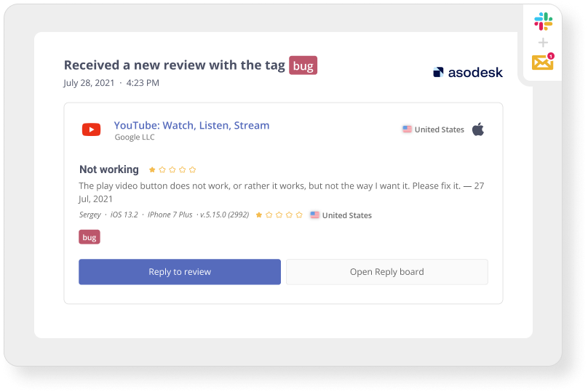588x392 pixels.
Task: Open the email notification envelope icon
Action: pos(542,63)
